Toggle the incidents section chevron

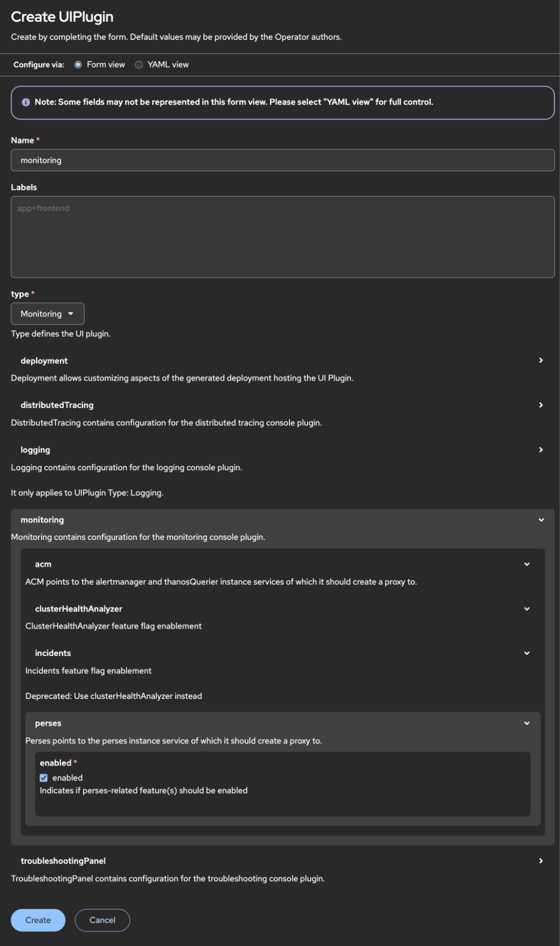click(527, 653)
